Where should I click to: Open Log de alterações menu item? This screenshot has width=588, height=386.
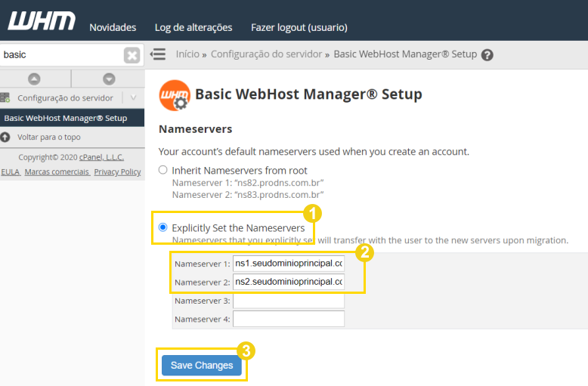[193, 27]
